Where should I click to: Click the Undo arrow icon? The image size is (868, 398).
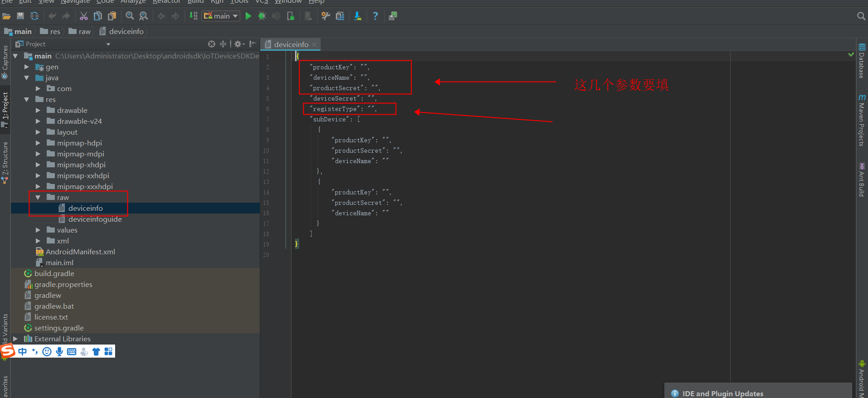click(53, 16)
